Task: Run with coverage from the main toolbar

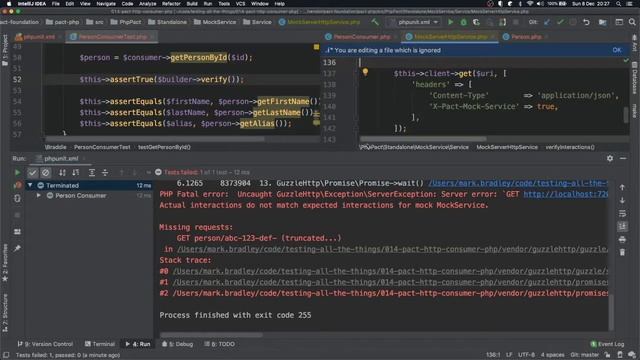Action: click(x=476, y=22)
